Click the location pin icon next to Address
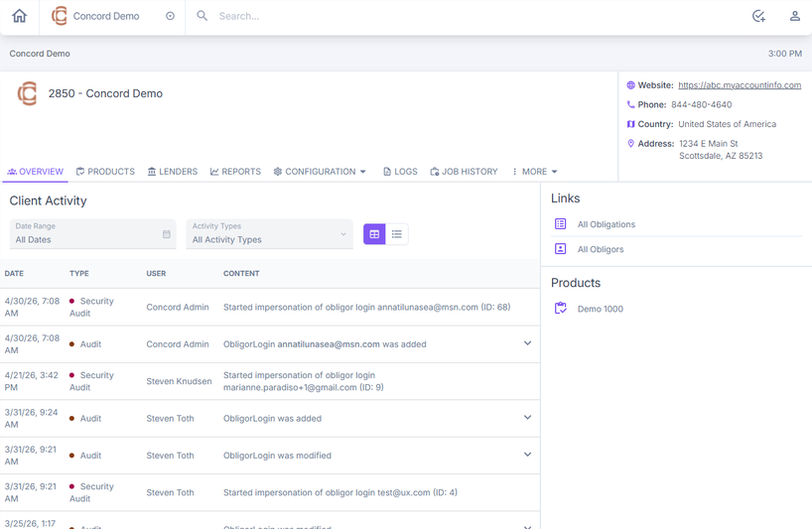Viewport: 812px width, 529px height. click(630, 143)
